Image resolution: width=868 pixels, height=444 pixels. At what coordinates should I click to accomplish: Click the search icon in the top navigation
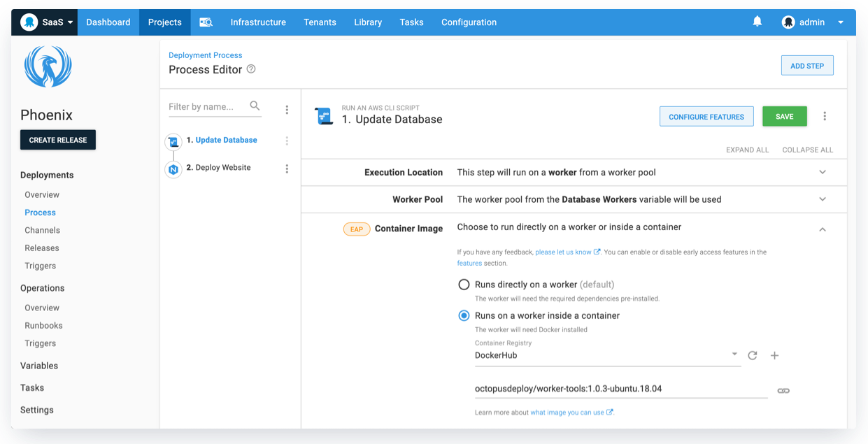click(x=206, y=22)
